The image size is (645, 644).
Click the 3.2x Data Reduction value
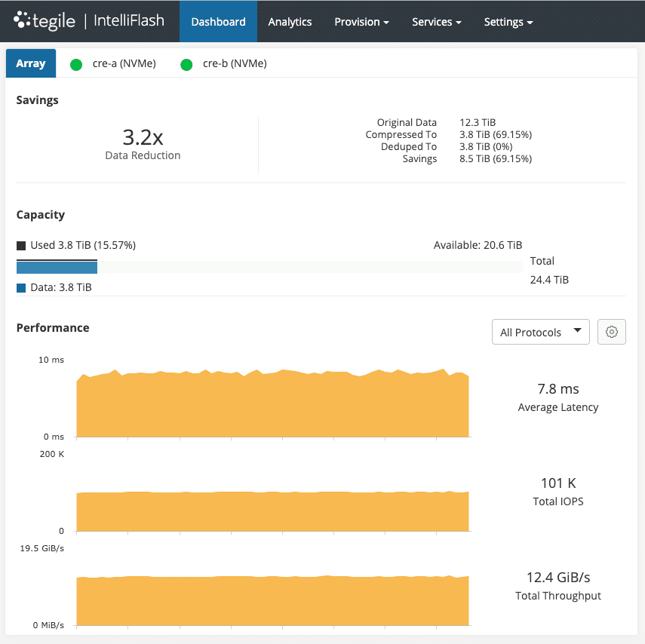(x=143, y=137)
